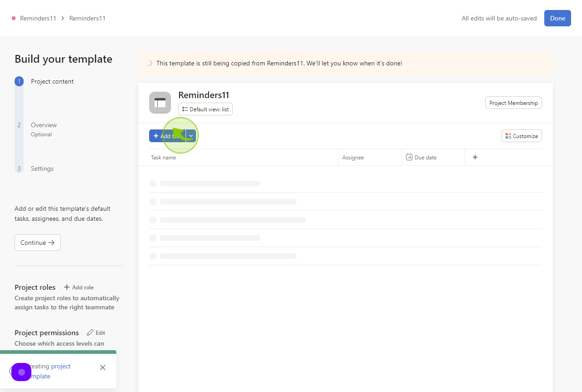The width and height of the screenshot is (582, 392).
Task: Click pink project color dot in breadcrumb
Action: 14,18
